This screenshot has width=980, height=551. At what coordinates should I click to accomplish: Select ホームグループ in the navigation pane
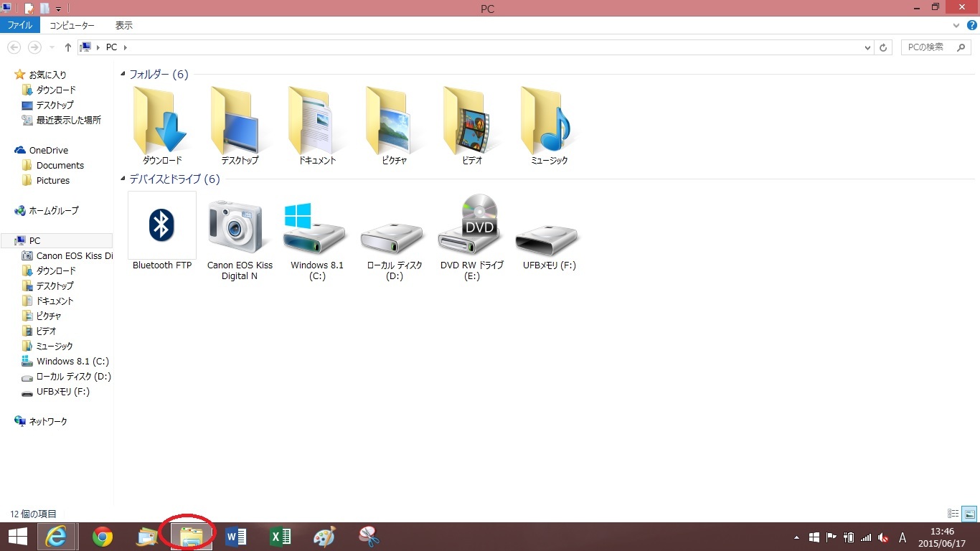(x=53, y=210)
